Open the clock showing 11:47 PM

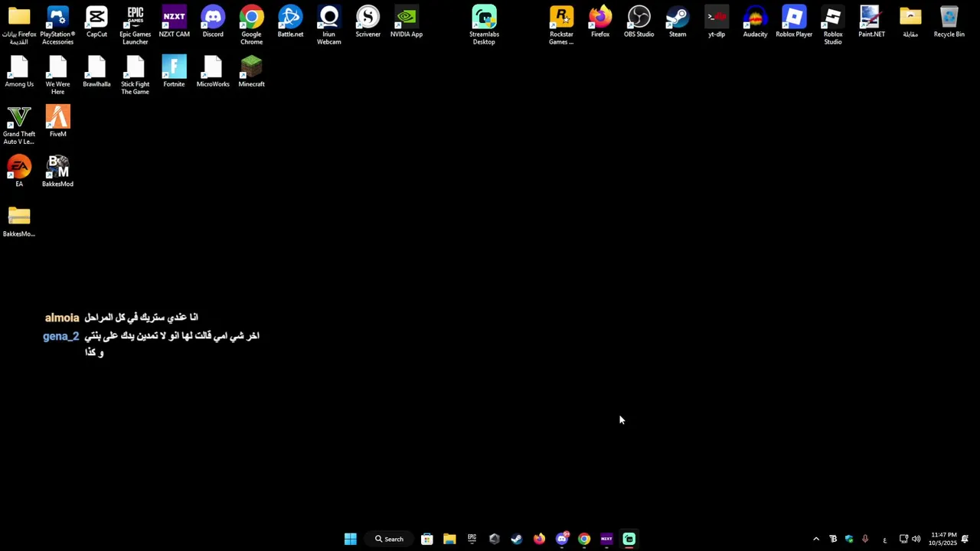tap(943, 539)
